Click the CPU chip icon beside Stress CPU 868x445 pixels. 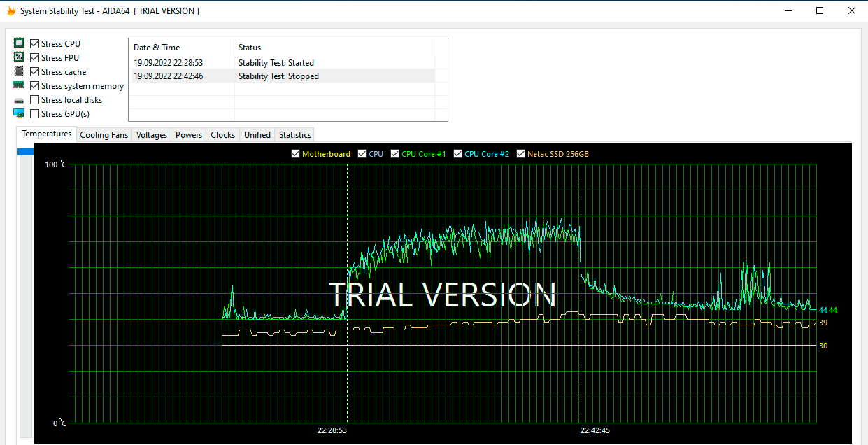(x=19, y=43)
